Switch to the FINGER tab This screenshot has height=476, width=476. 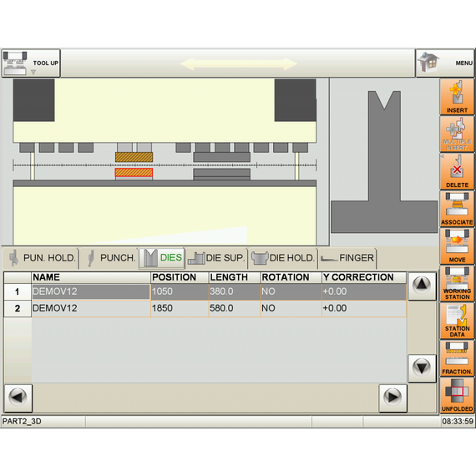(347, 258)
